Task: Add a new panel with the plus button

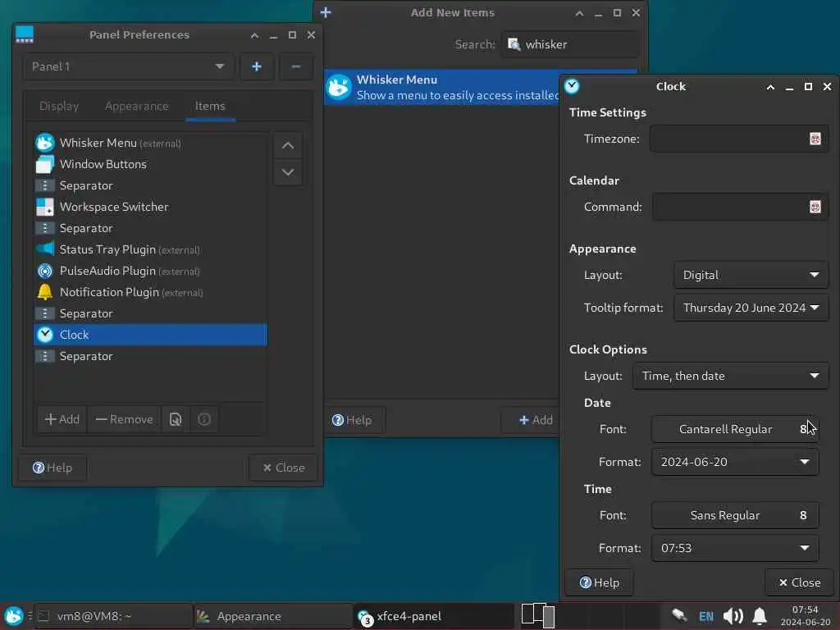Action: [x=257, y=67]
